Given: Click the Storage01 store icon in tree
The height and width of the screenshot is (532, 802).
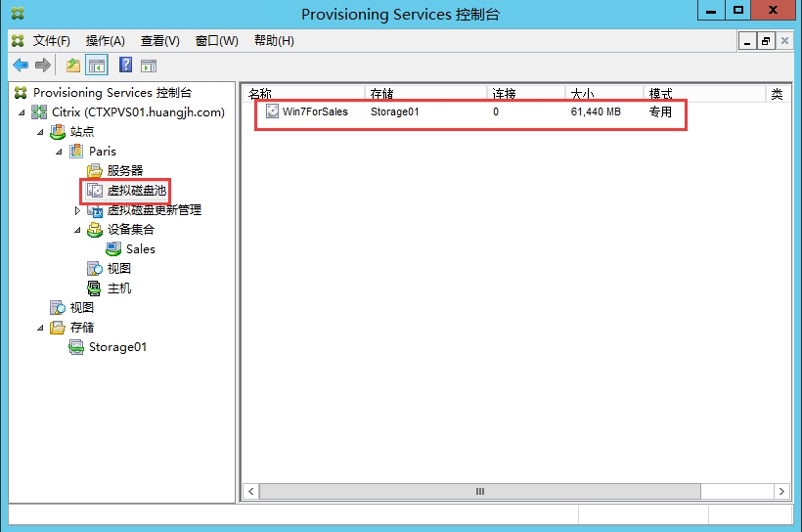Looking at the screenshot, I should point(76,347).
